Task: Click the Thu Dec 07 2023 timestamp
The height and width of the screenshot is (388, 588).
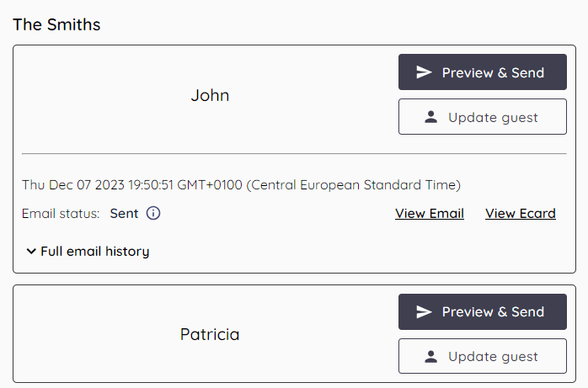Action: (x=241, y=184)
